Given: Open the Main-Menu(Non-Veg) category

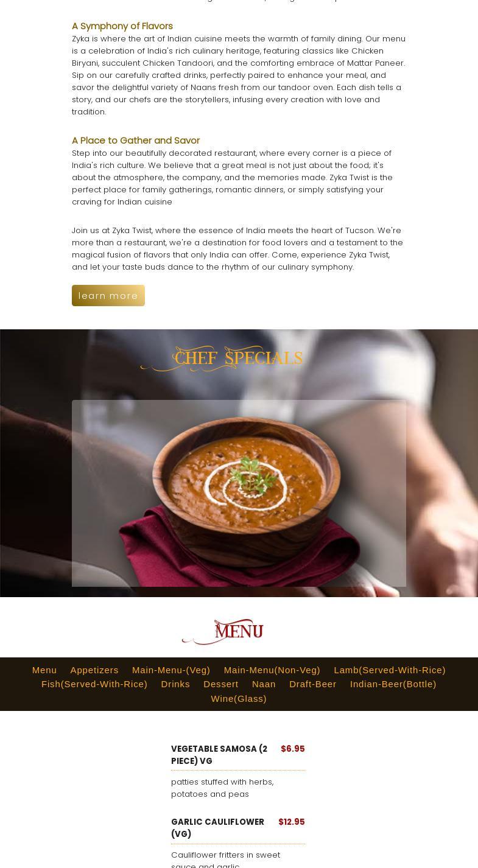Looking at the screenshot, I should (x=272, y=670).
